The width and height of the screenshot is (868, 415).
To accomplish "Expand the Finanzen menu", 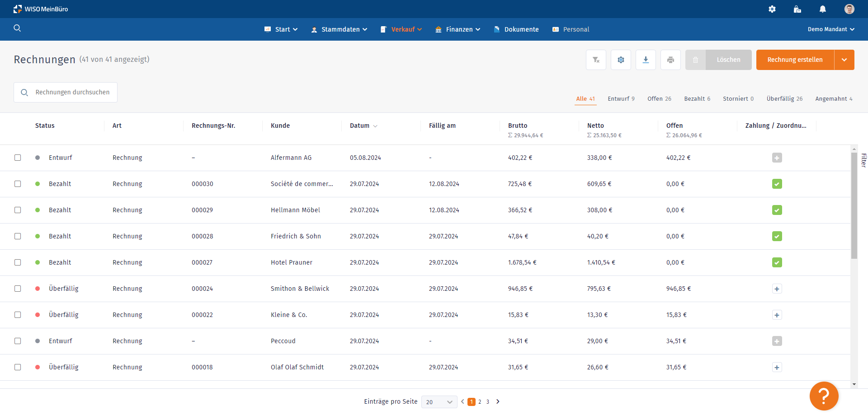I will coord(458,29).
